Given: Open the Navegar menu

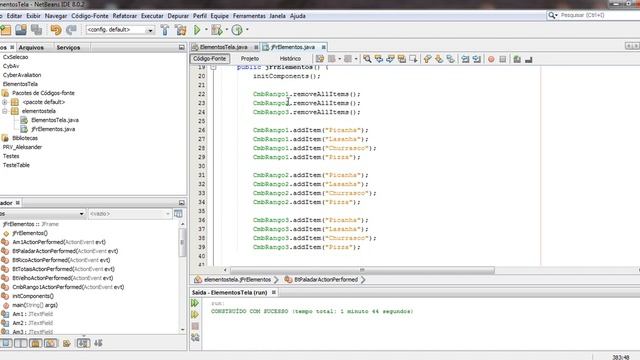Looking at the screenshot, I should click(56, 16).
